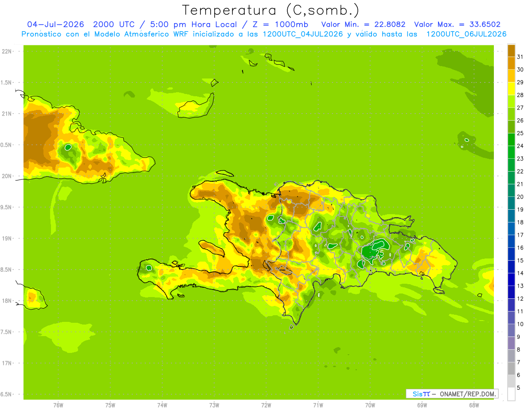Click the "74W" longitude axis label

(x=162, y=405)
